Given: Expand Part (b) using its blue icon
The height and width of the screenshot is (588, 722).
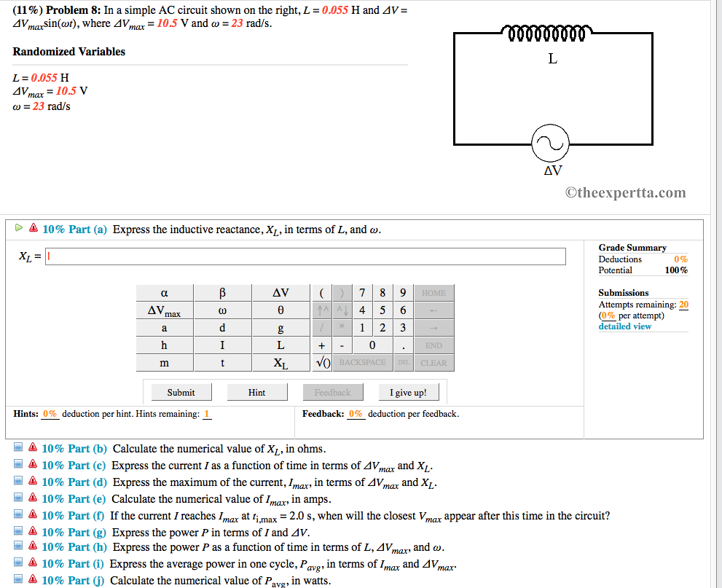Looking at the screenshot, I should pyautogui.click(x=18, y=449).
